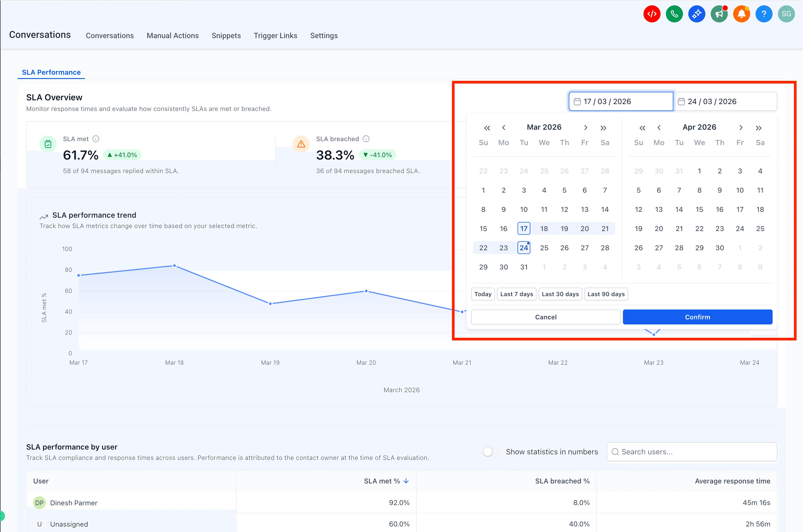Click the Mar 19 data point on trend chart

[271, 304]
